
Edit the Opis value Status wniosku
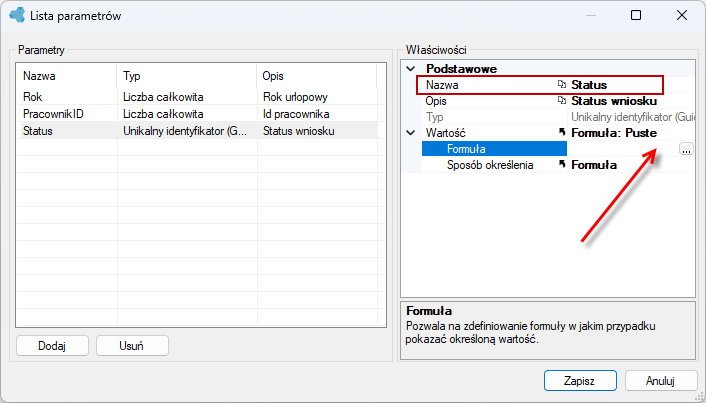(614, 101)
